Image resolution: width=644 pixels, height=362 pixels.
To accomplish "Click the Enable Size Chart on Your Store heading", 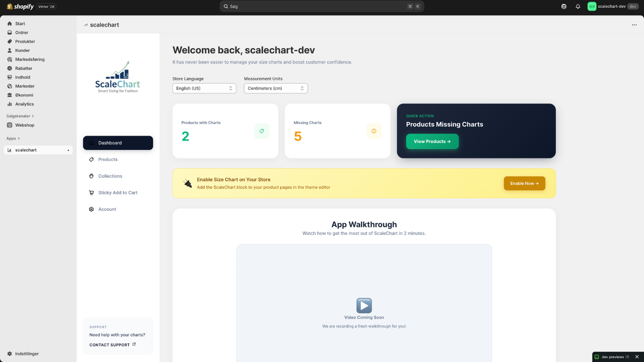I will click(233, 180).
